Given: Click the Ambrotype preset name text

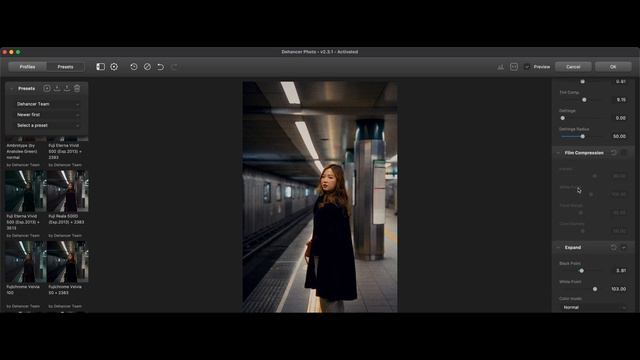Looking at the screenshot, I should coord(22,151).
